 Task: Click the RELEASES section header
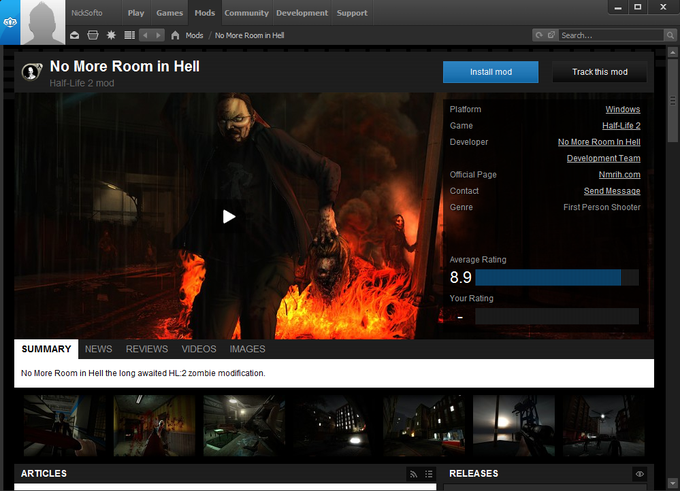(474, 474)
